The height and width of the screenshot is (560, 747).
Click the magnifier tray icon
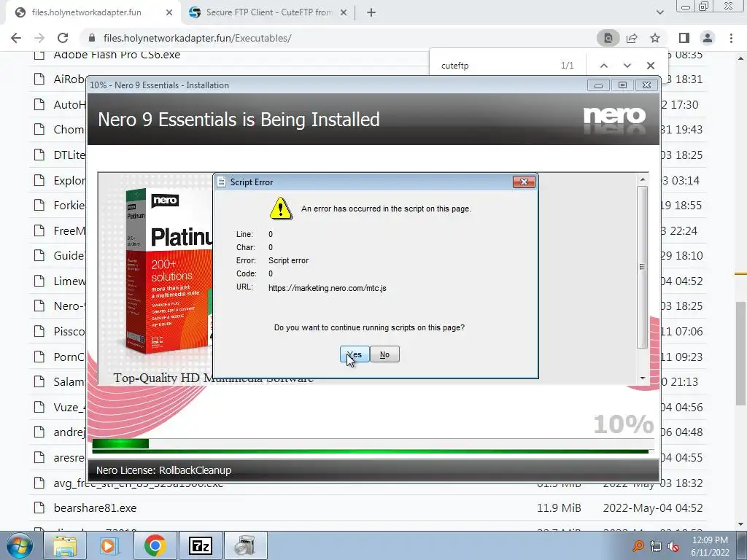pos(638,546)
